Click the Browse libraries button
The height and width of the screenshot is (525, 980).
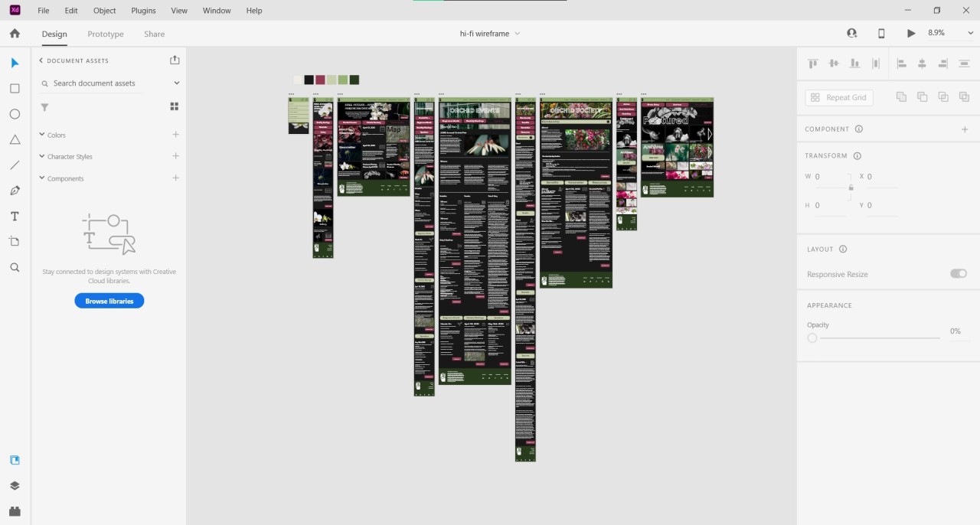click(x=109, y=301)
